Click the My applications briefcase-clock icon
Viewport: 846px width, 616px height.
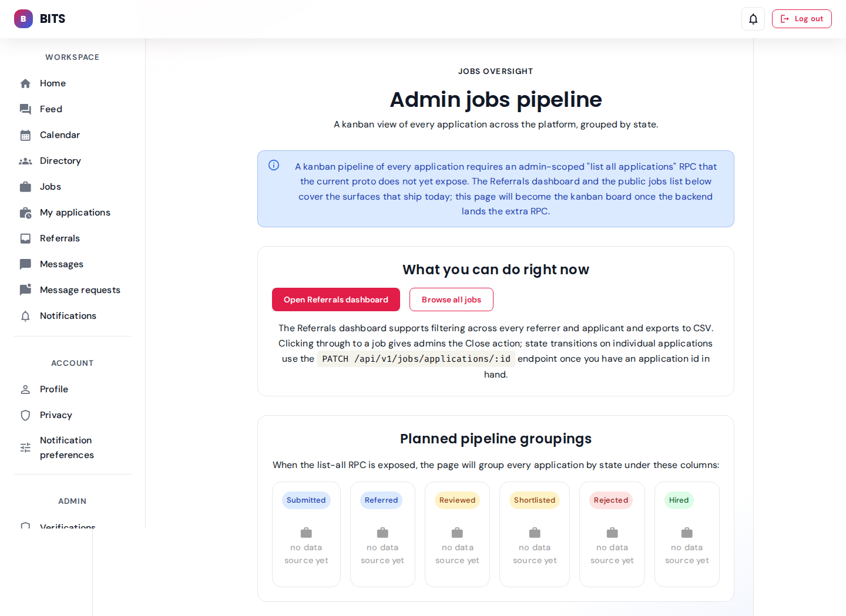tap(25, 213)
